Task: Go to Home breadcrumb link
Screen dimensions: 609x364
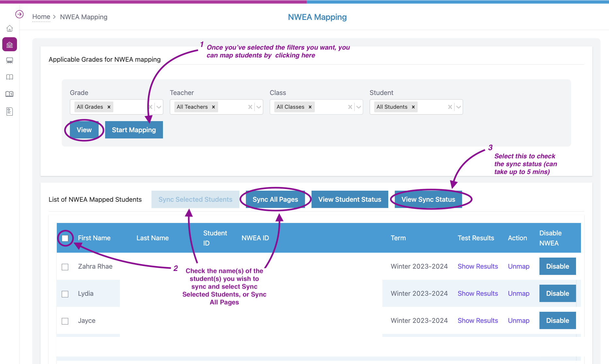Action: click(x=41, y=17)
